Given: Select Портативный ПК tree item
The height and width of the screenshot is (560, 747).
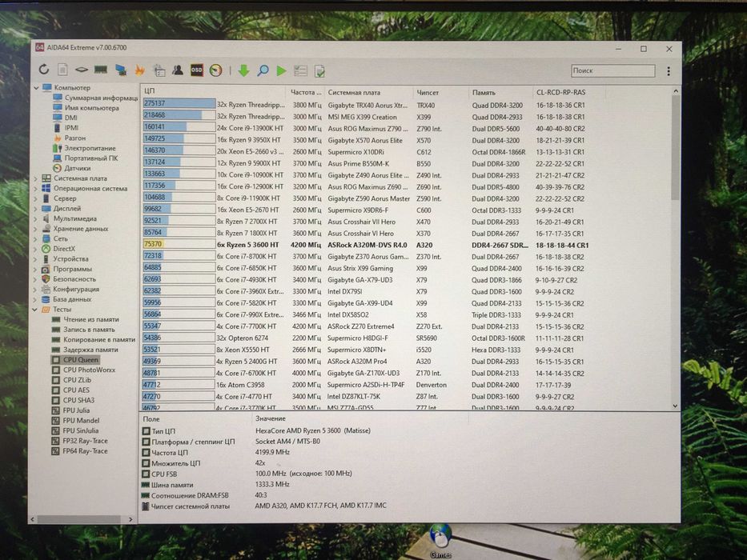Looking at the screenshot, I should point(91,158).
